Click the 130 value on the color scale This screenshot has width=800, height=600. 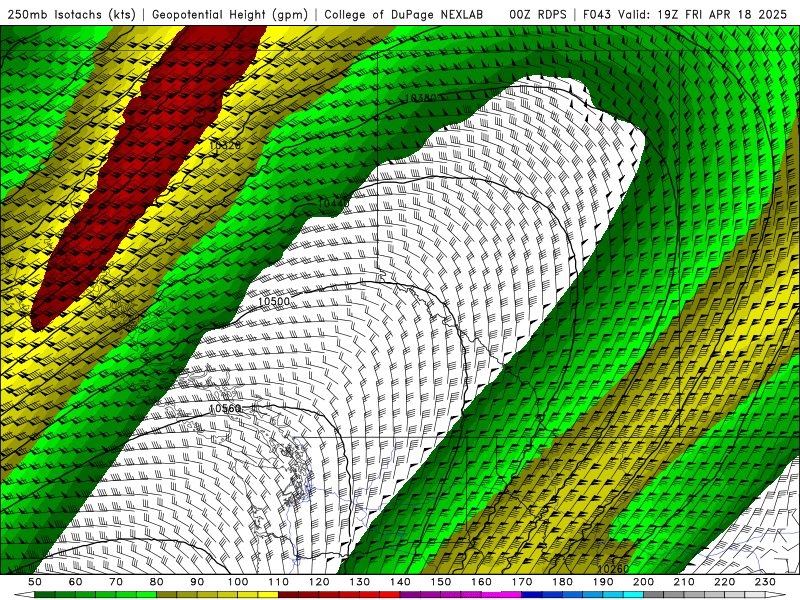360,582
